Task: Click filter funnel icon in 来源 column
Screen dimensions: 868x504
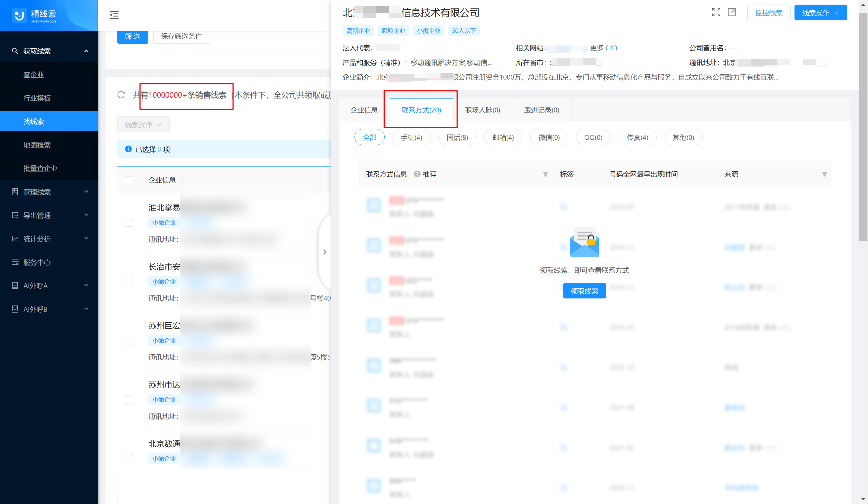Action: pyautogui.click(x=824, y=174)
